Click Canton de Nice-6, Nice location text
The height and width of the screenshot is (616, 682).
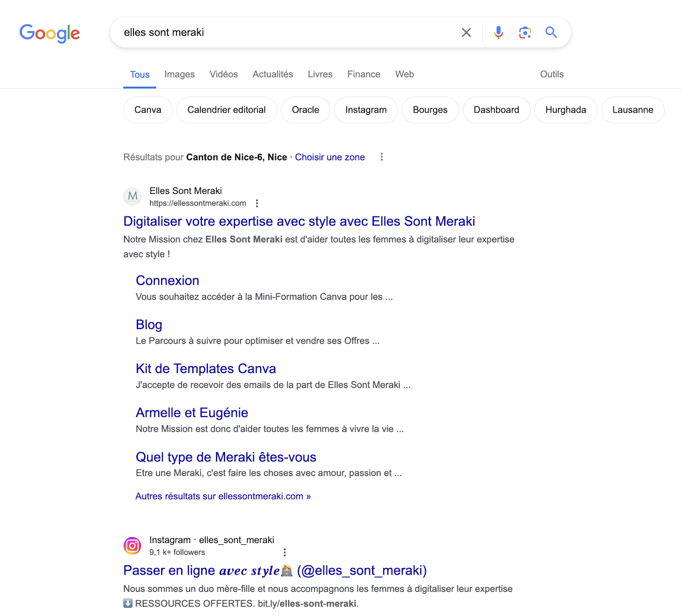237,157
